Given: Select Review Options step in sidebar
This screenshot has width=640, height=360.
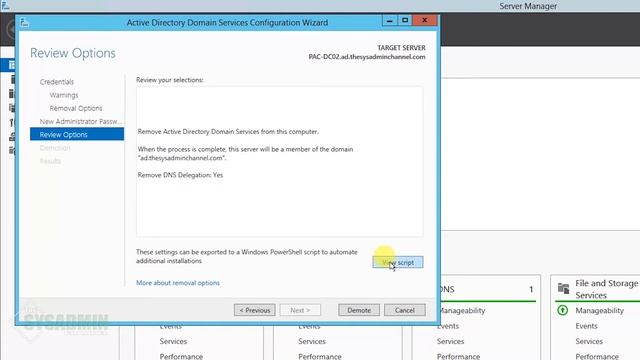Looking at the screenshot, I should click(x=77, y=134).
